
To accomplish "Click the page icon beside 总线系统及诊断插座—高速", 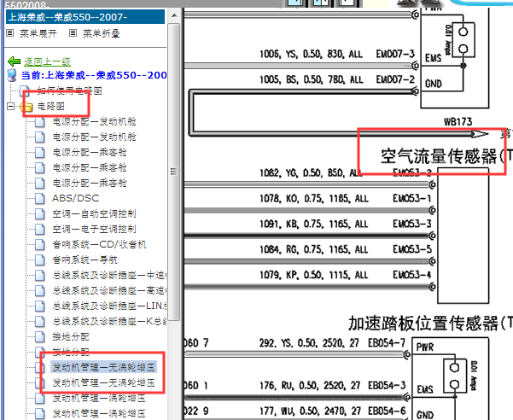I will [x=40, y=290].
